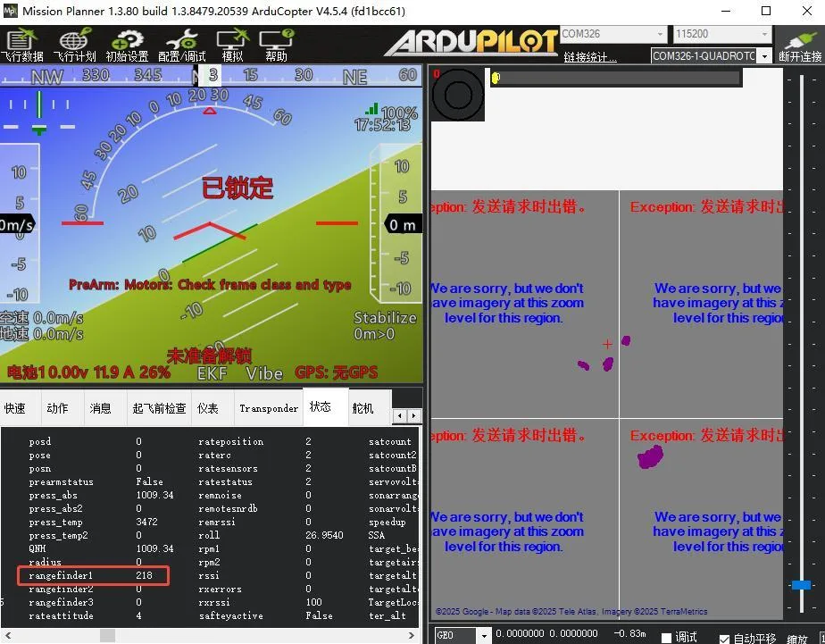Screen dimensions: 825x644
Task: Click the Stabilize flight mode text
Action: pos(385,318)
